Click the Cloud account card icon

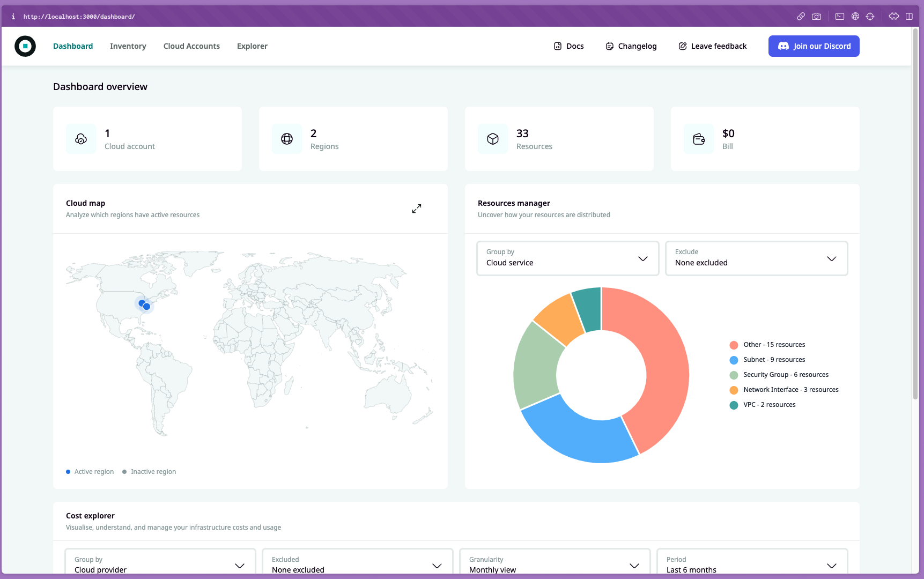(81, 139)
